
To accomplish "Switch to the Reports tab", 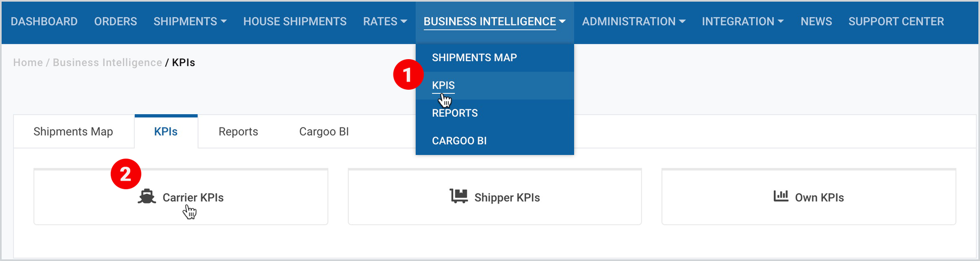I will coord(238,132).
